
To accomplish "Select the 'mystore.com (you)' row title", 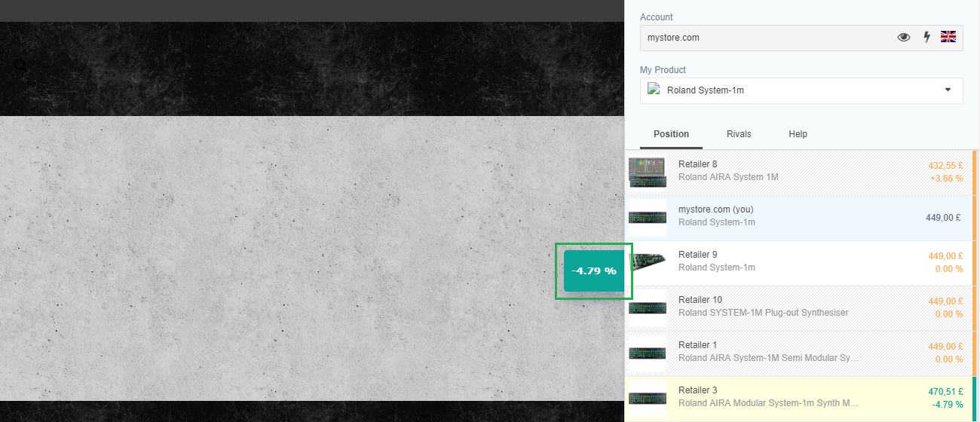I will tap(716, 209).
